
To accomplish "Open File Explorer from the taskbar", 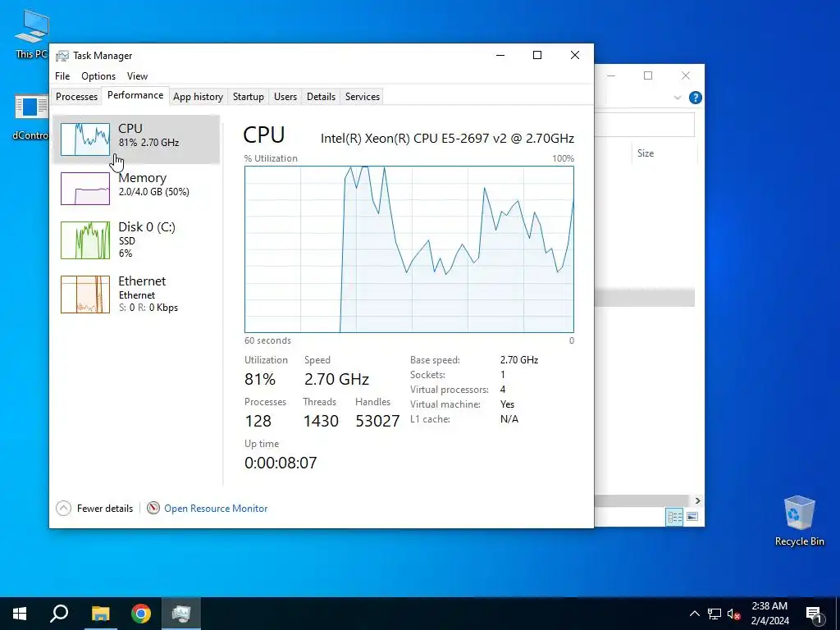I will pos(100,614).
